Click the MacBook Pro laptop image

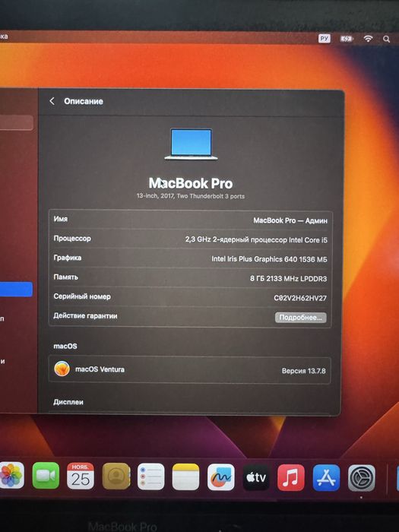pos(191,144)
